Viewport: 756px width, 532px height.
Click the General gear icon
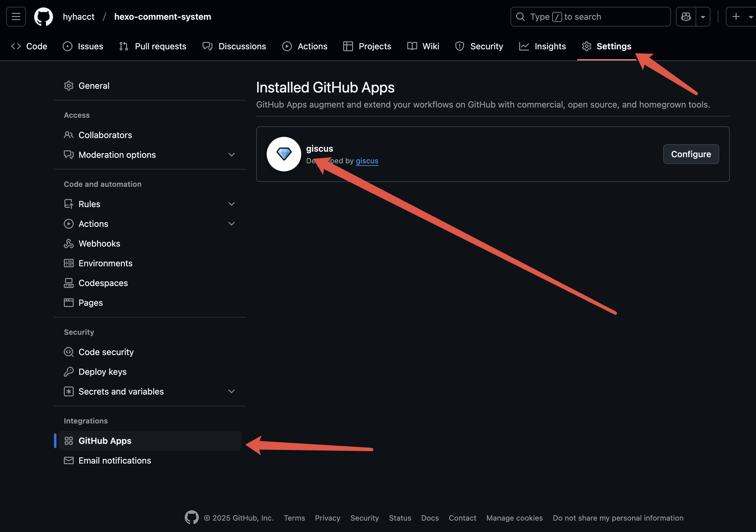(68, 86)
